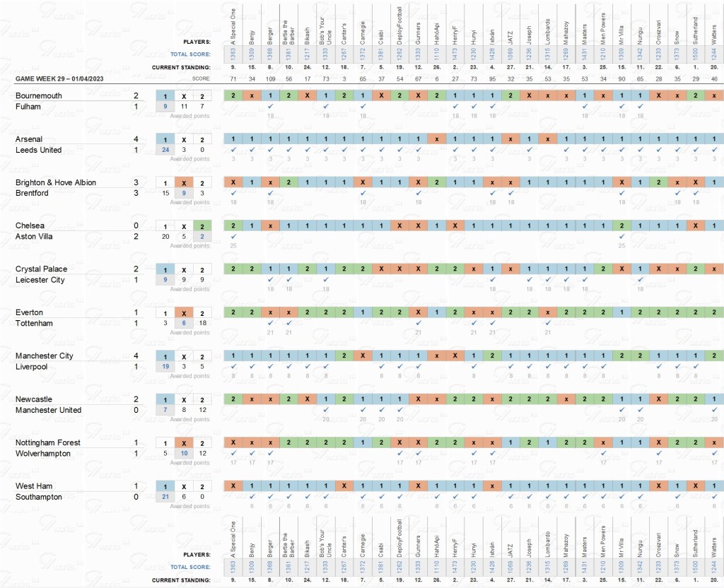Click A Special One's checkmark in Chelsea row
The height and width of the screenshot is (588, 724).
coord(233,236)
